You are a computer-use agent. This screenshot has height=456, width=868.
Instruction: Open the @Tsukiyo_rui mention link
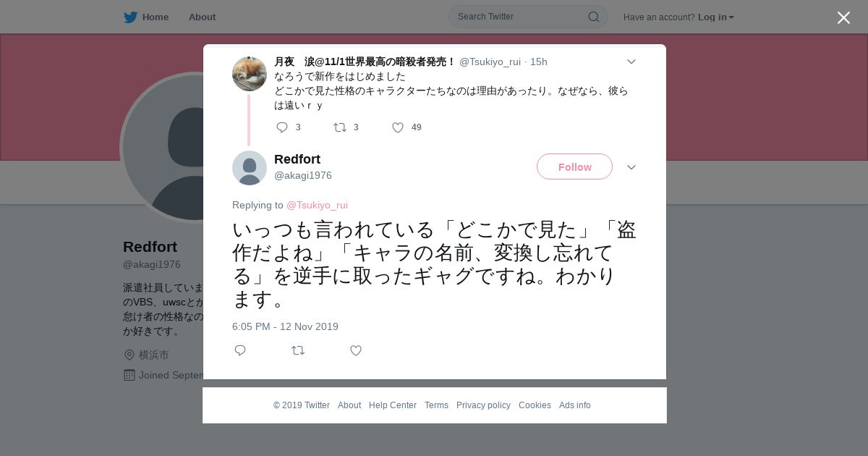[317, 205]
